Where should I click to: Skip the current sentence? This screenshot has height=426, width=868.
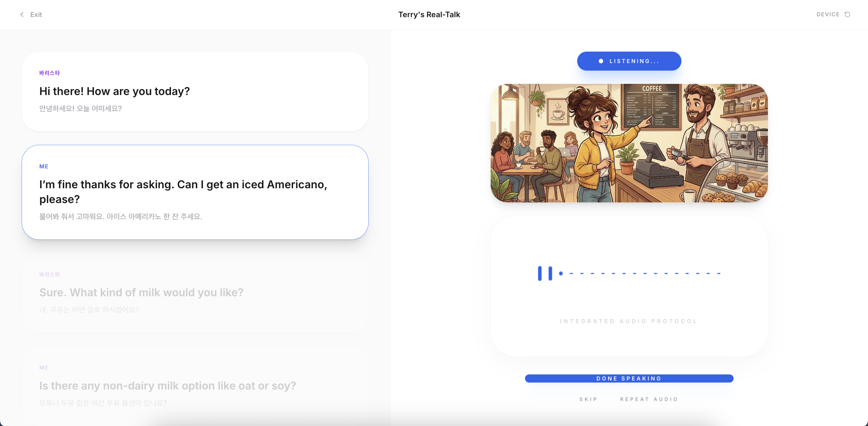[x=588, y=399]
